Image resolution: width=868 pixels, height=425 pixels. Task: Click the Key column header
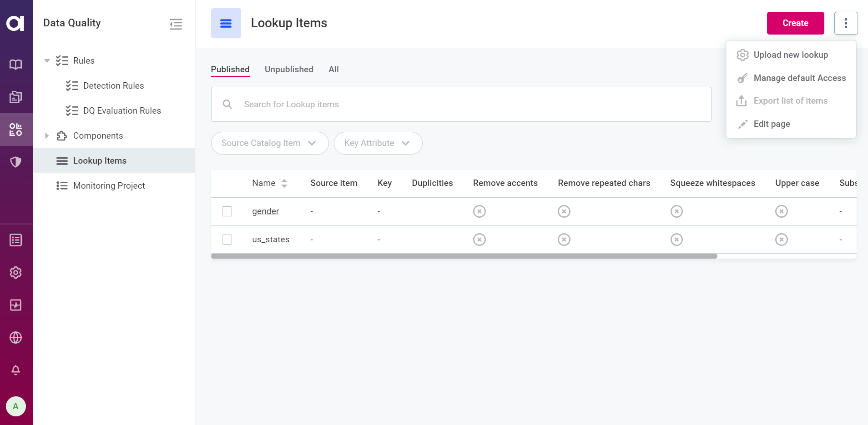coord(384,183)
